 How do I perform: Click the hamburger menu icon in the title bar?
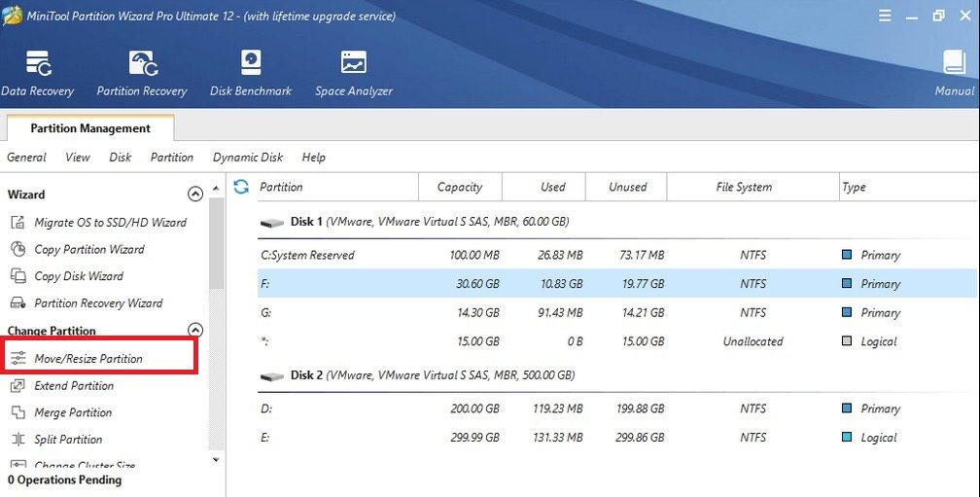(885, 16)
